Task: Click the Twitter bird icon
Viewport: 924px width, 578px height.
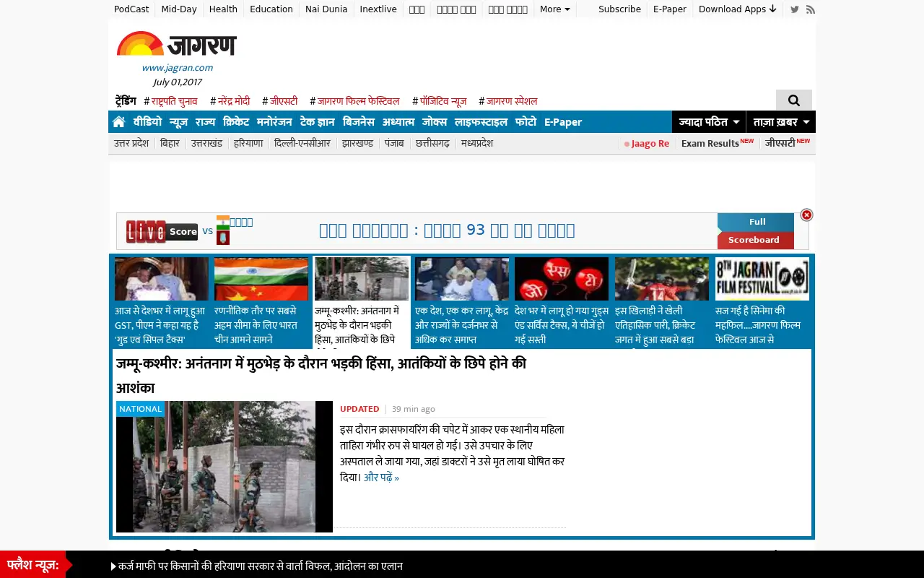Action: click(x=795, y=9)
